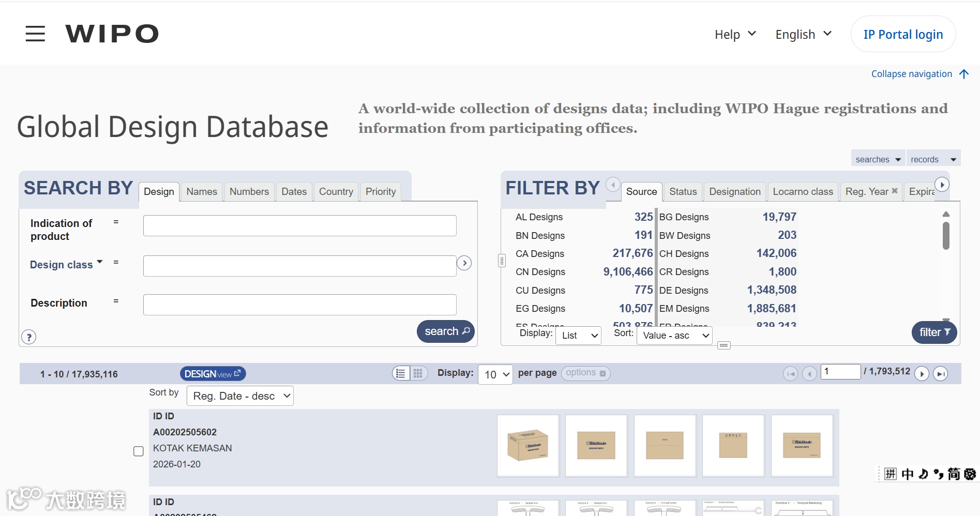Switch results to grid view icon
The height and width of the screenshot is (516, 980).
click(x=418, y=373)
